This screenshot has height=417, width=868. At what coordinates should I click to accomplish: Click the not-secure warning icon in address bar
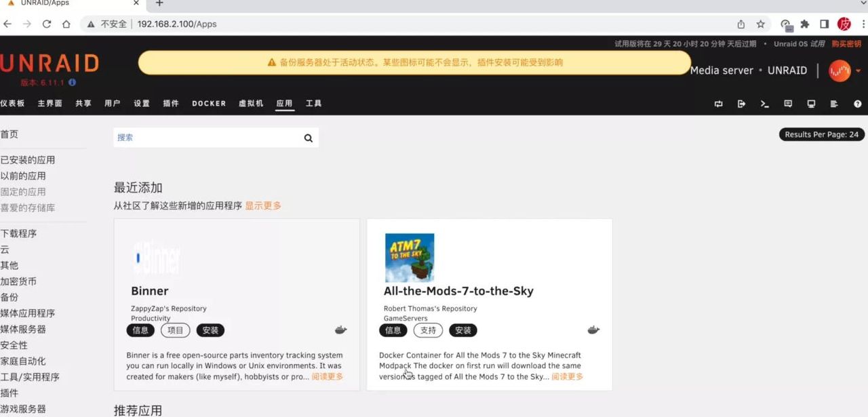pyautogui.click(x=91, y=24)
